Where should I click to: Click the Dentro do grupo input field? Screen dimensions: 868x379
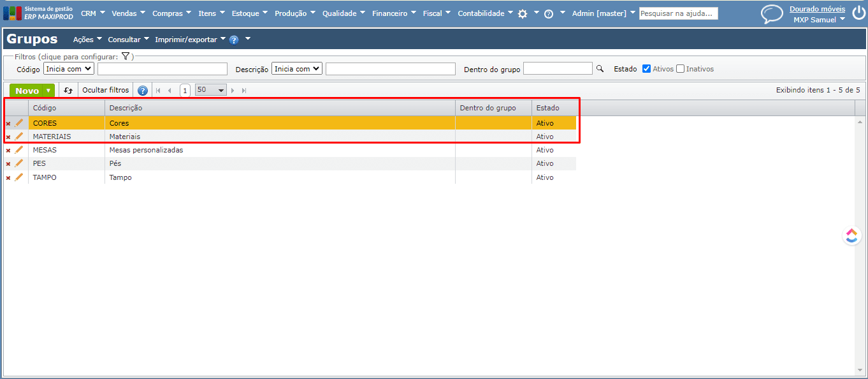coord(558,68)
